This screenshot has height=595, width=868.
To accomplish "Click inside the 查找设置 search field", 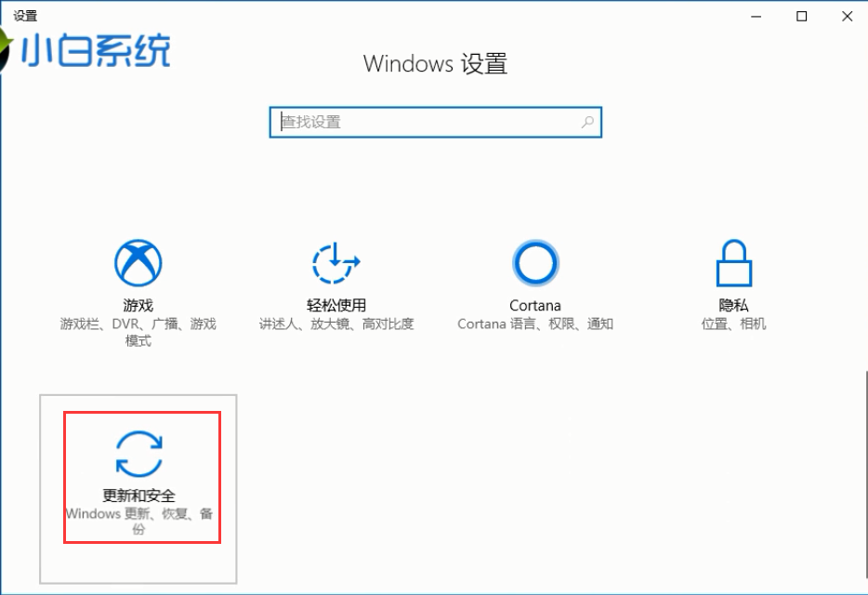I will coord(435,122).
